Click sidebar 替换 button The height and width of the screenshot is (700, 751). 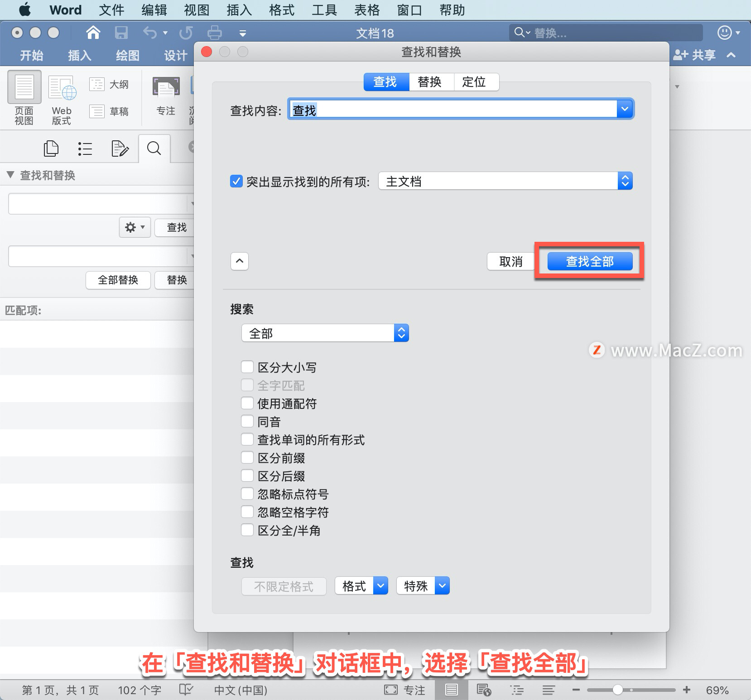(174, 280)
